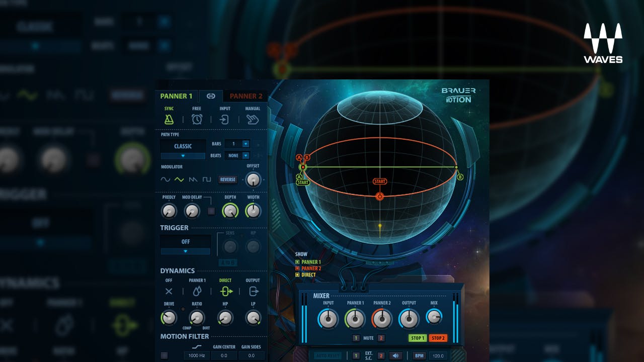
Task: Click the motion filter shelf shape icon
Action: tap(196, 347)
